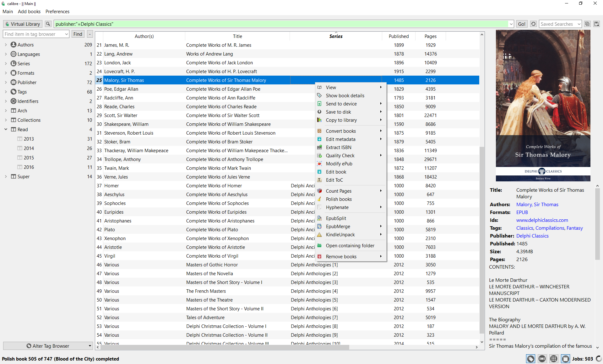The width and height of the screenshot is (603, 364).
Task: Open the advanced search magnifier icon
Action: click(48, 24)
